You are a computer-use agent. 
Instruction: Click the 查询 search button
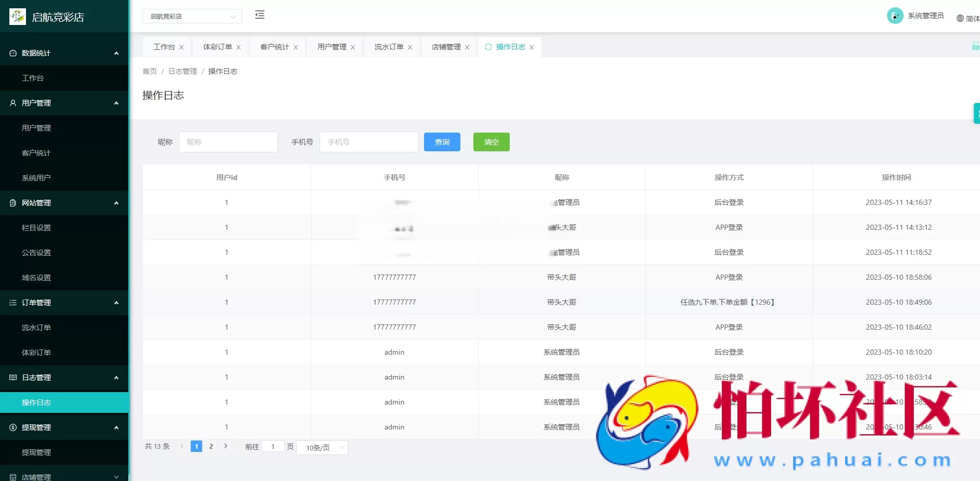tap(442, 141)
